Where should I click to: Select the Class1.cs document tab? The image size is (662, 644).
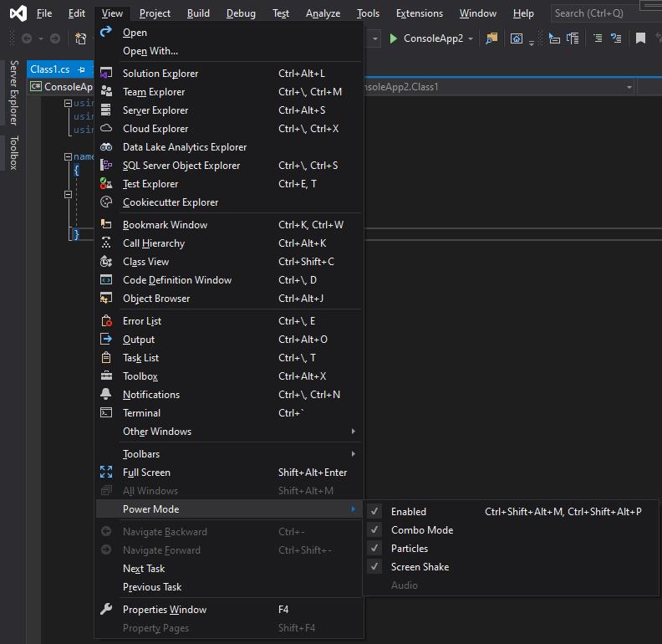pyautogui.click(x=50, y=69)
